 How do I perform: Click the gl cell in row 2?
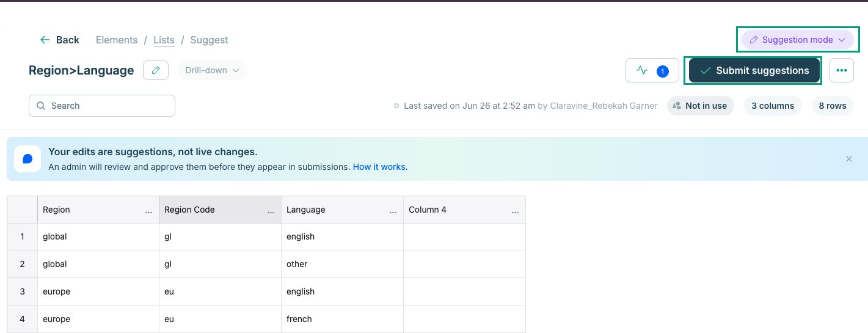click(x=221, y=264)
